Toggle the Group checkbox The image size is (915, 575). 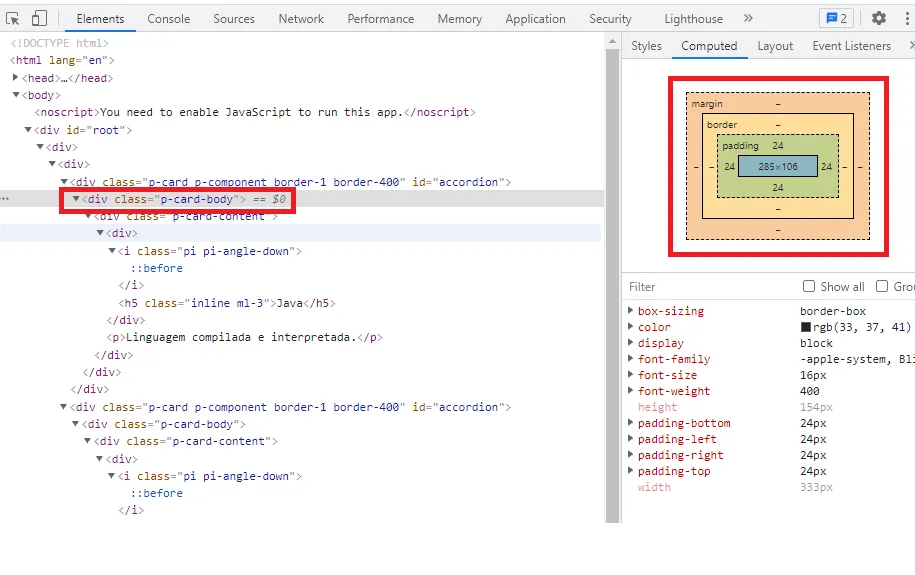pos(882,286)
